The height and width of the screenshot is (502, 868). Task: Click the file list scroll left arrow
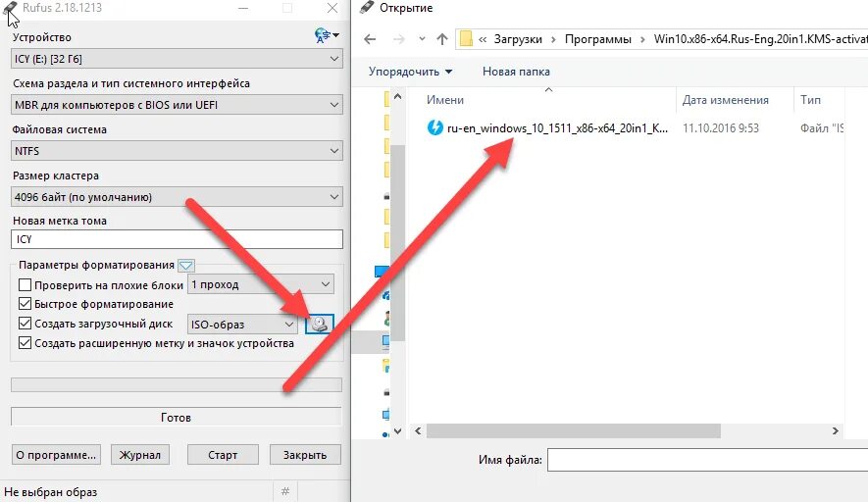pyautogui.click(x=418, y=430)
